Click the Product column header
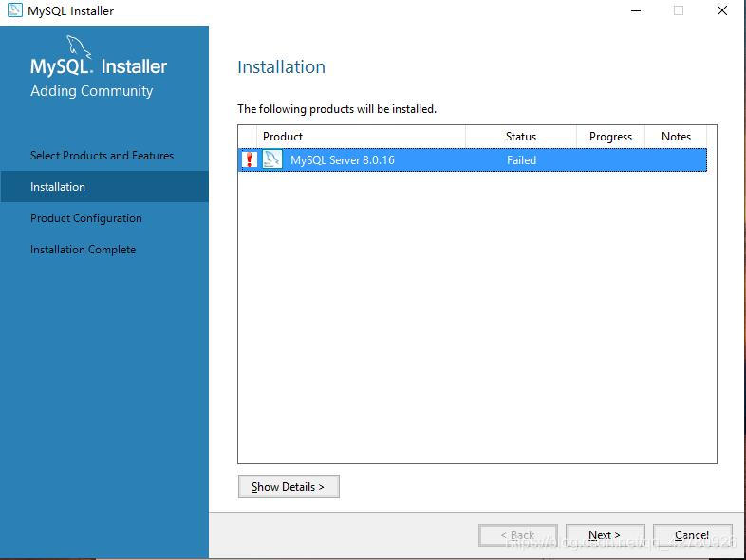The width and height of the screenshot is (746, 560). tap(361, 137)
